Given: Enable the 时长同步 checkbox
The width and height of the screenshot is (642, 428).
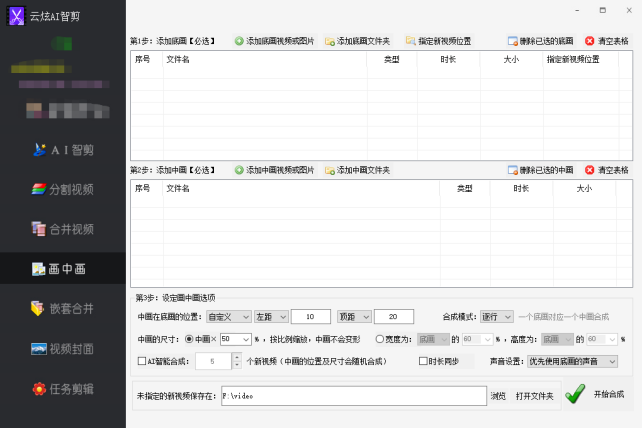Looking at the screenshot, I should (x=423, y=361).
